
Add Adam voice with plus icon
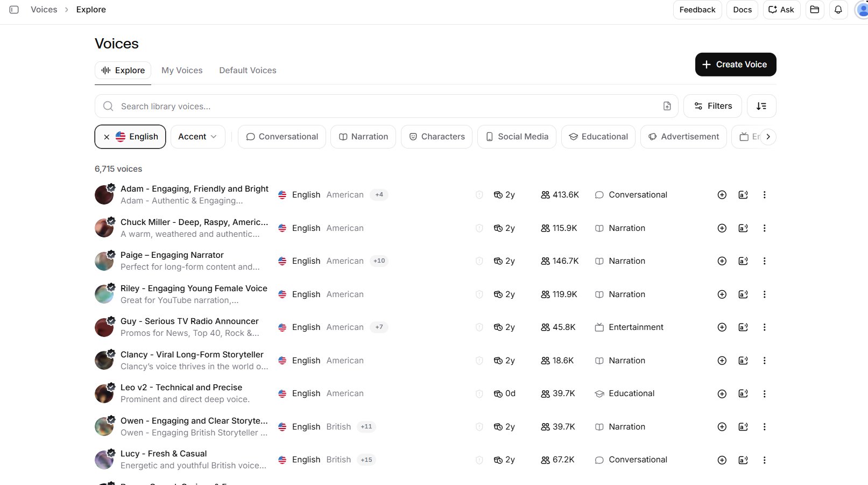(x=722, y=195)
